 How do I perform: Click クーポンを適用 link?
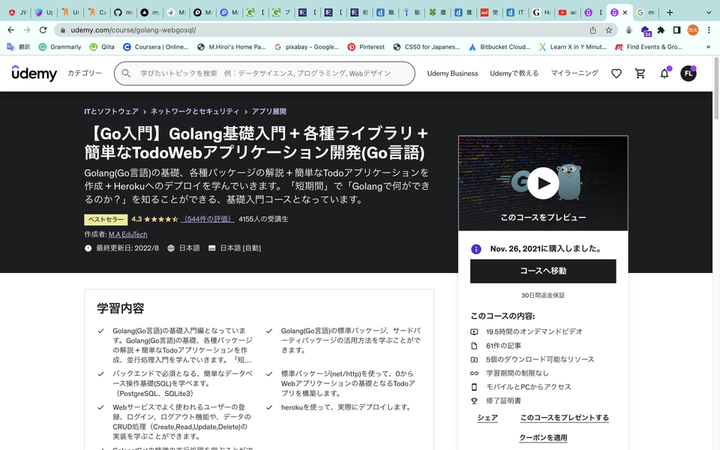(x=543, y=438)
